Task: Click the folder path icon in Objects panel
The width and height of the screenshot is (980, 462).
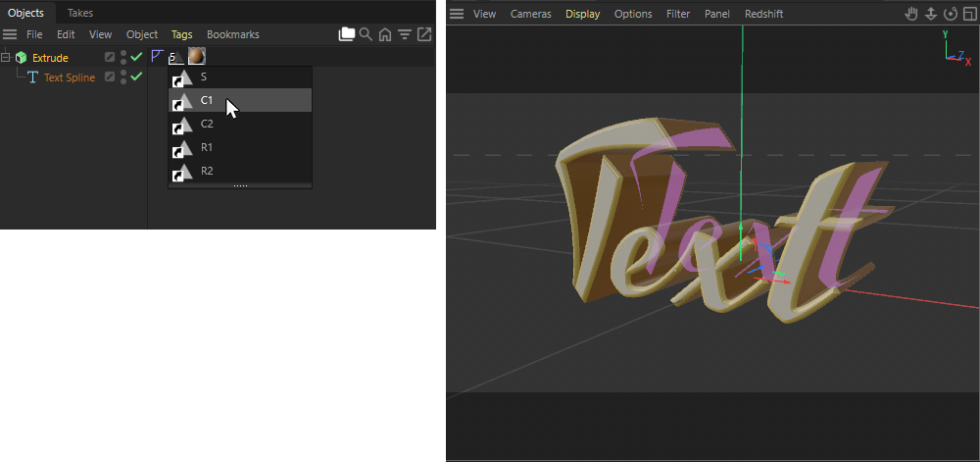Action: pos(346,34)
